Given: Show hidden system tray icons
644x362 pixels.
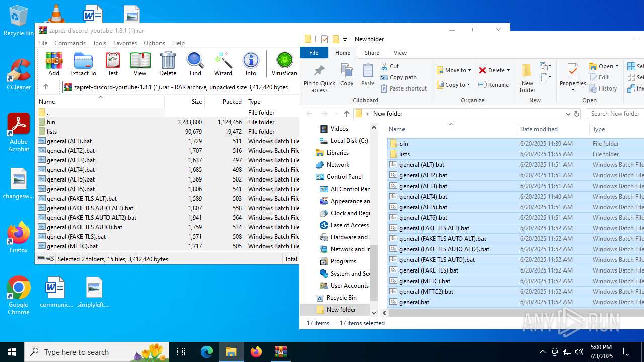Looking at the screenshot, I should click(542, 352).
